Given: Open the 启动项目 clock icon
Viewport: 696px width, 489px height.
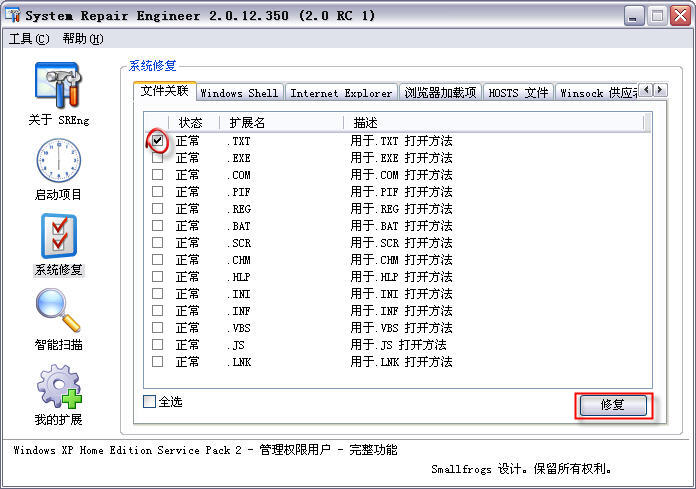Looking at the screenshot, I should 58,160.
